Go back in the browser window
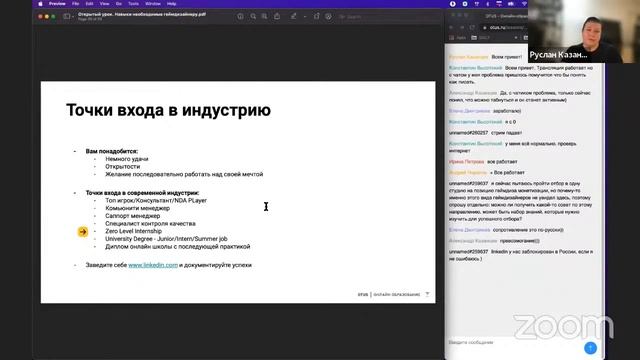The height and width of the screenshot is (360, 640). click(451, 27)
